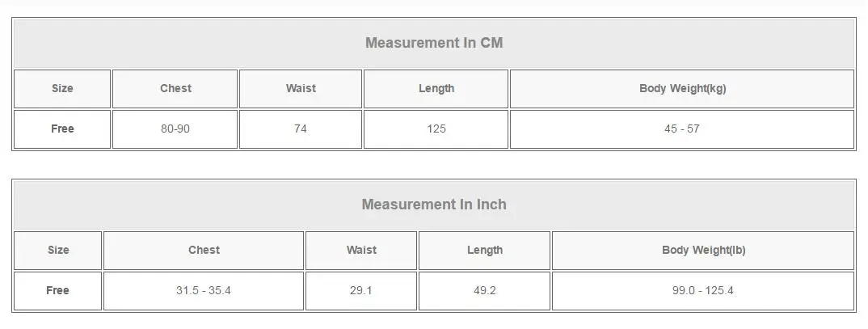Click the Length header in the CM table
This screenshot has height=329, width=868.
pyautogui.click(x=436, y=88)
